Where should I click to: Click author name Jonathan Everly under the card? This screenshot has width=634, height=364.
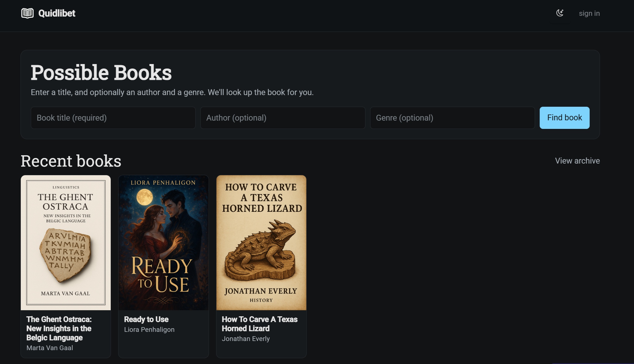point(246,339)
